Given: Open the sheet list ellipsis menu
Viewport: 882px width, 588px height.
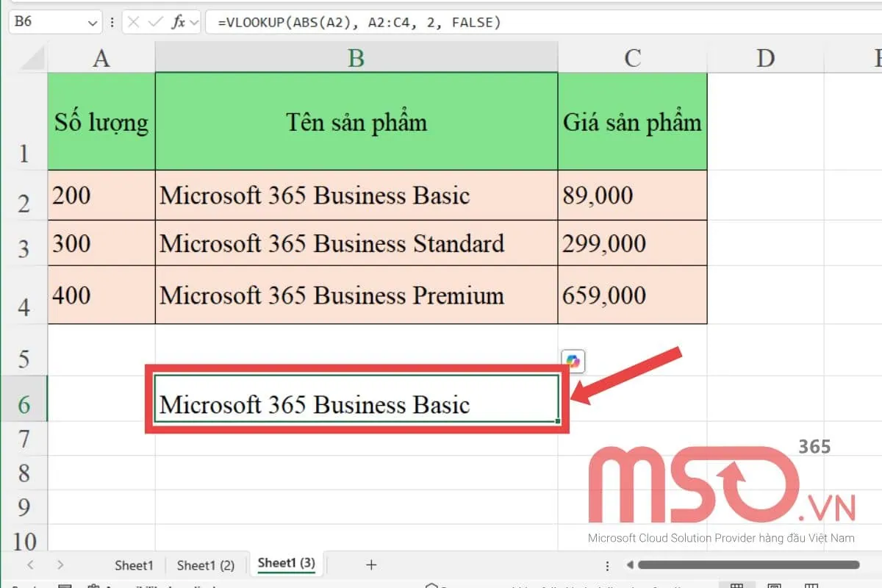Looking at the screenshot, I should 607,565.
